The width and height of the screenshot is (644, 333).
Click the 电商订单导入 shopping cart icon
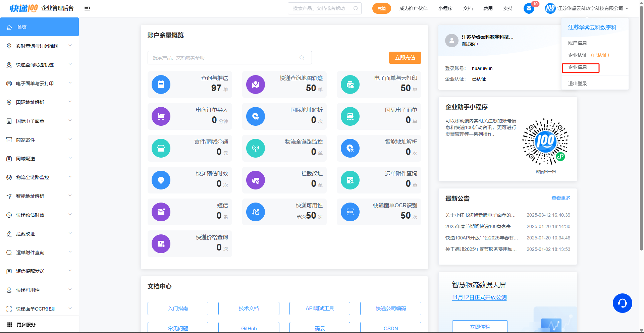point(161,116)
